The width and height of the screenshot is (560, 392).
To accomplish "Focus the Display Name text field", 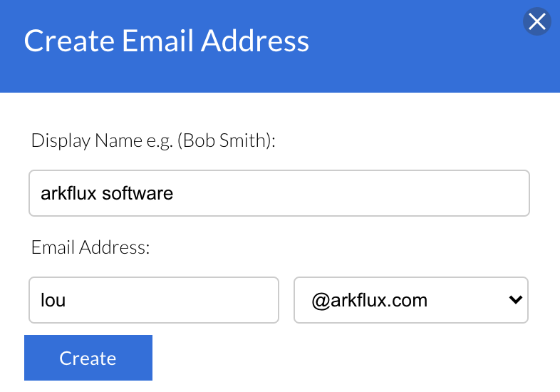I will (x=279, y=193).
